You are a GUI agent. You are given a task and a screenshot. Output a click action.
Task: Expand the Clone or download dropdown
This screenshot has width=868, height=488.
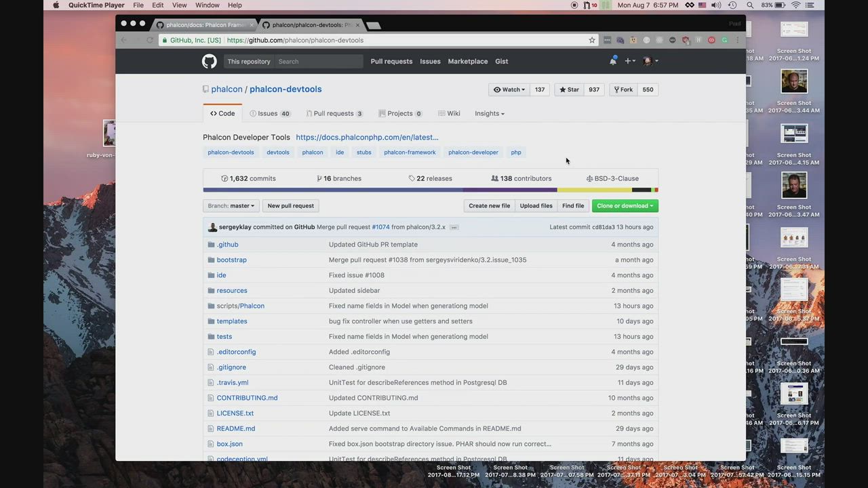[625, 206]
